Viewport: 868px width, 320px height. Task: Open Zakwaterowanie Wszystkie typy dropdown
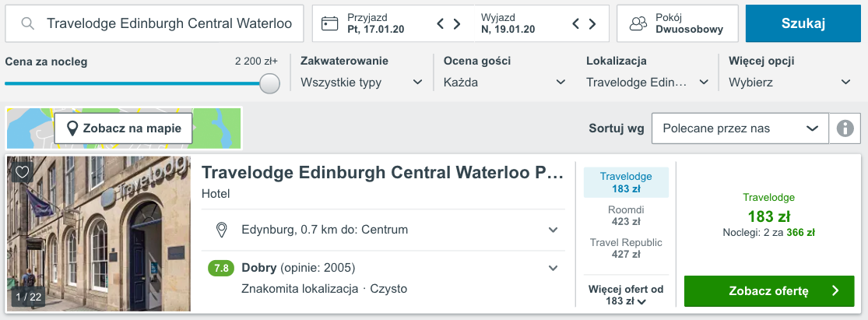361,83
